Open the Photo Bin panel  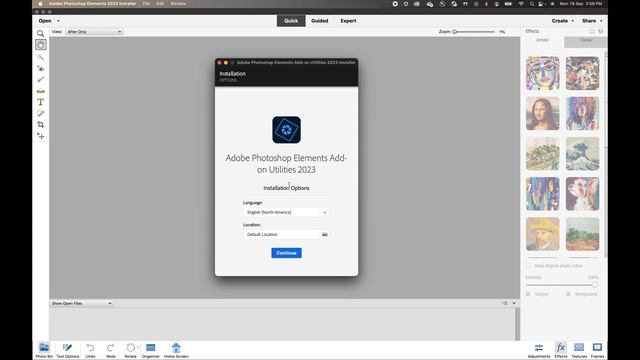pyautogui.click(x=44, y=350)
